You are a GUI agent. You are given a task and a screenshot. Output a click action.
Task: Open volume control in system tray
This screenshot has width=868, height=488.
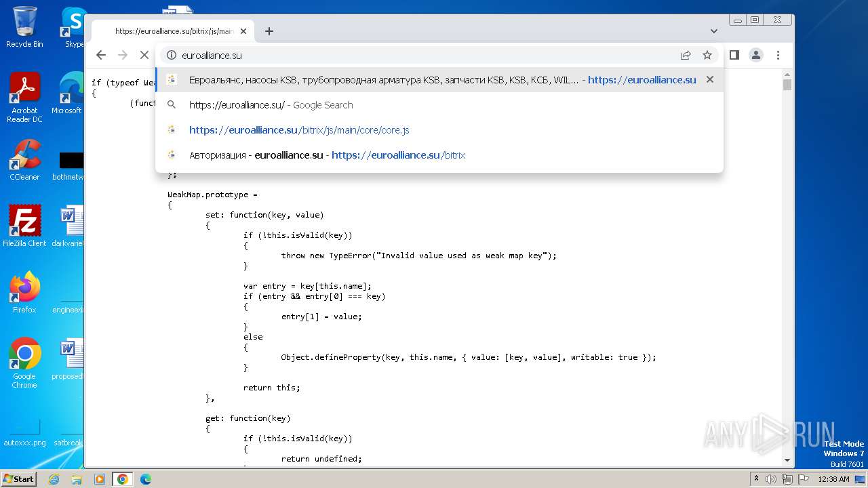771,479
